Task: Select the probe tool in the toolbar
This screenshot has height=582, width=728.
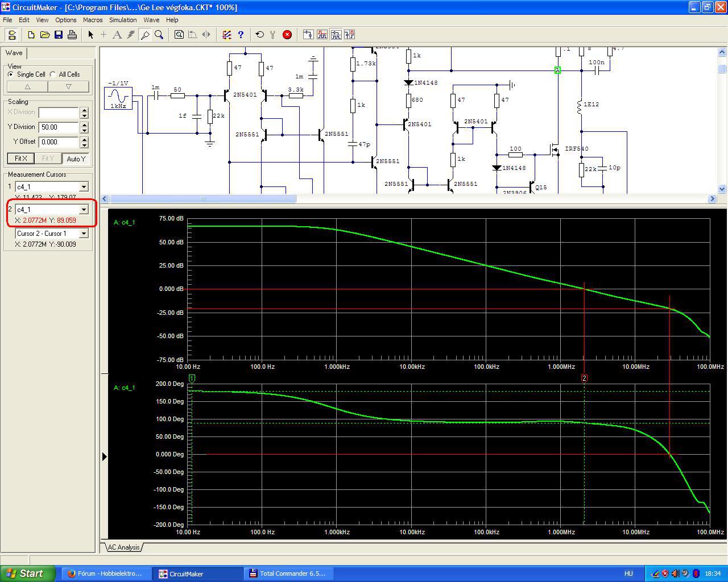Action: 145,35
